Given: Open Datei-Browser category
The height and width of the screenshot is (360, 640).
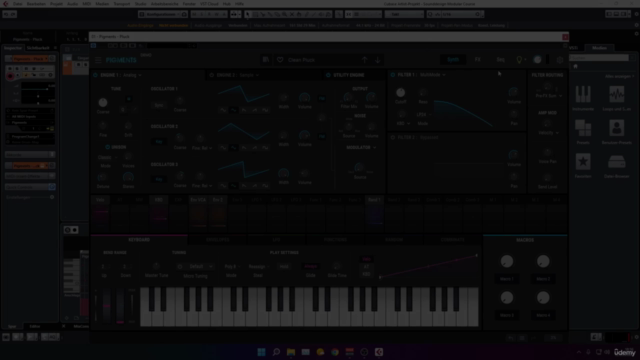Looking at the screenshot, I should 616,165.
